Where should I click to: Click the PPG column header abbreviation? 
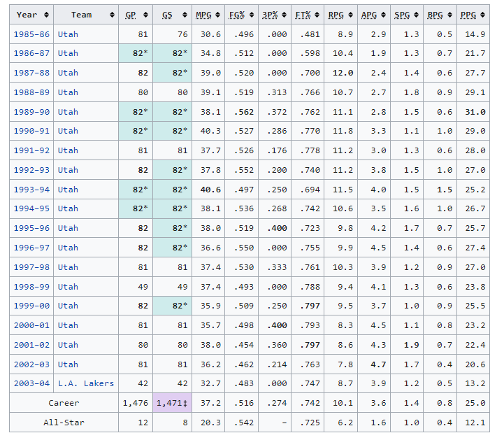468,15
